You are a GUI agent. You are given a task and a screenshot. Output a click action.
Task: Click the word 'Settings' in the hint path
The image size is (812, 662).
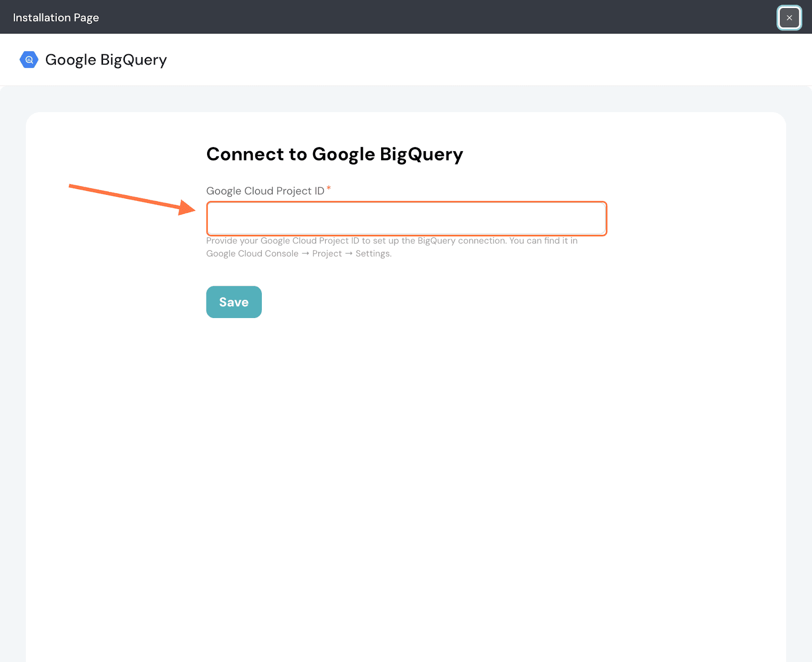tap(373, 254)
